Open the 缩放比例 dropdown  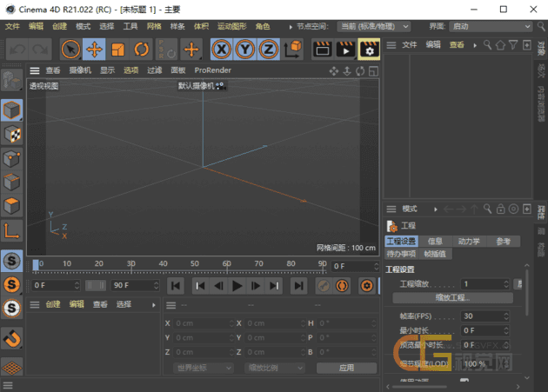click(x=275, y=368)
